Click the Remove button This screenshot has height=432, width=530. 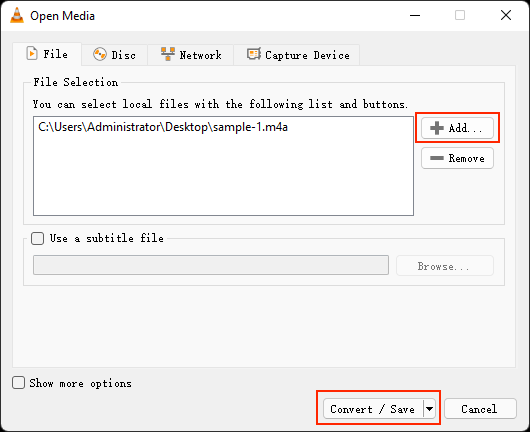pos(457,158)
